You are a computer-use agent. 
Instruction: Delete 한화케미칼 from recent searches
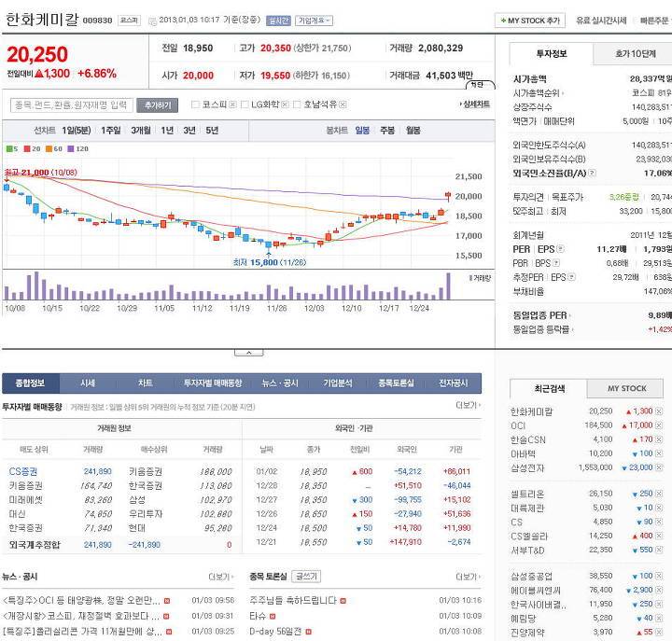coord(659,411)
